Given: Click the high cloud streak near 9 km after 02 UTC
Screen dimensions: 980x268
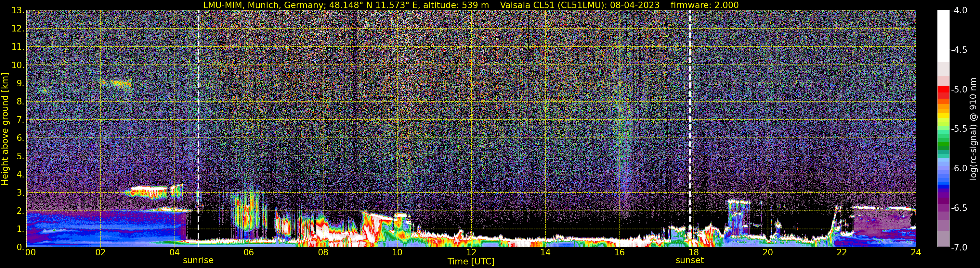Looking at the screenshot, I should click(116, 83).
